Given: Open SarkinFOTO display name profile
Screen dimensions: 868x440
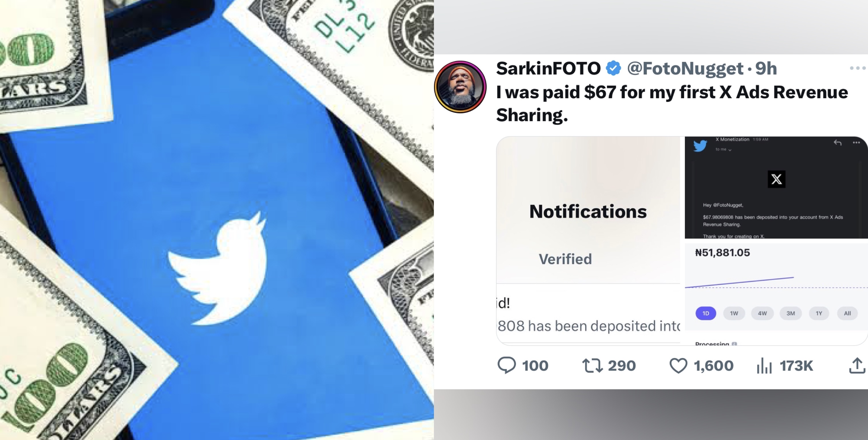Looking at the screenshot, I should [548, 68].
